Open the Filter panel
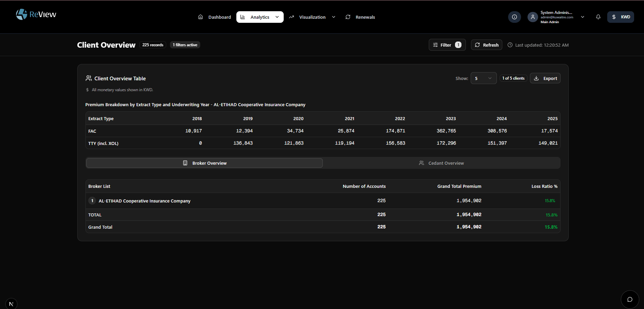 [x=447, y=45]
